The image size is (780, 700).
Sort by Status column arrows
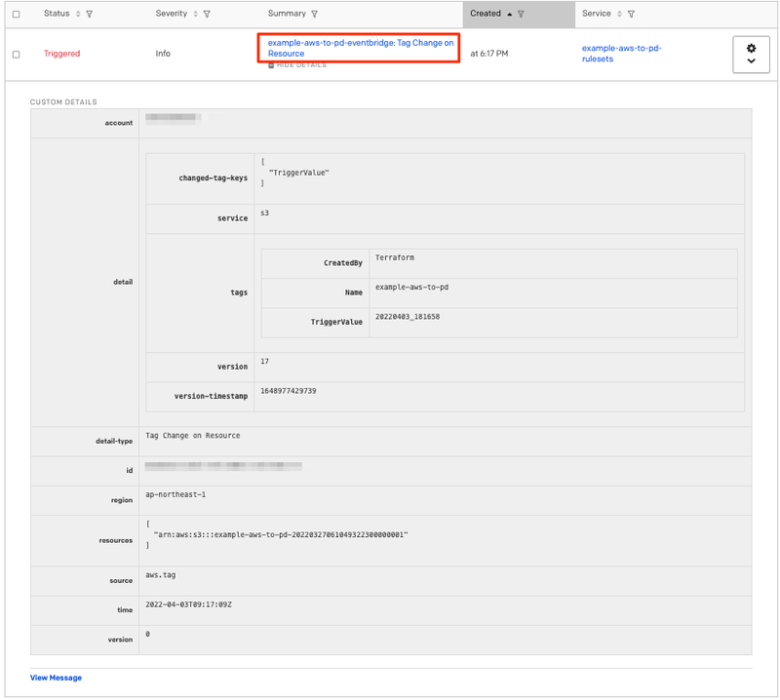[x=78, y=14]
